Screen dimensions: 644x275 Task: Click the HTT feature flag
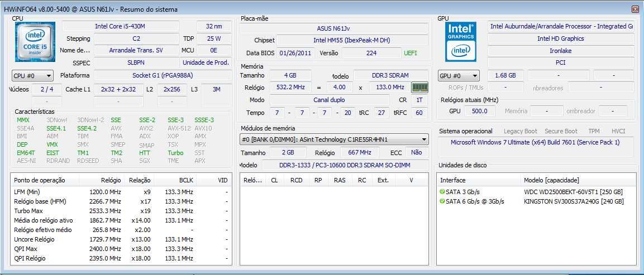pos(145,153)
